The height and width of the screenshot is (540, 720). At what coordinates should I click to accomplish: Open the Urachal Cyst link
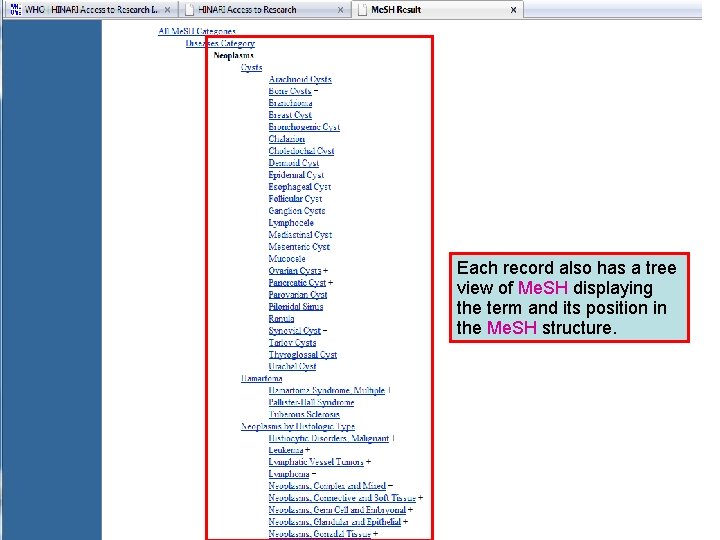[292, 366]
